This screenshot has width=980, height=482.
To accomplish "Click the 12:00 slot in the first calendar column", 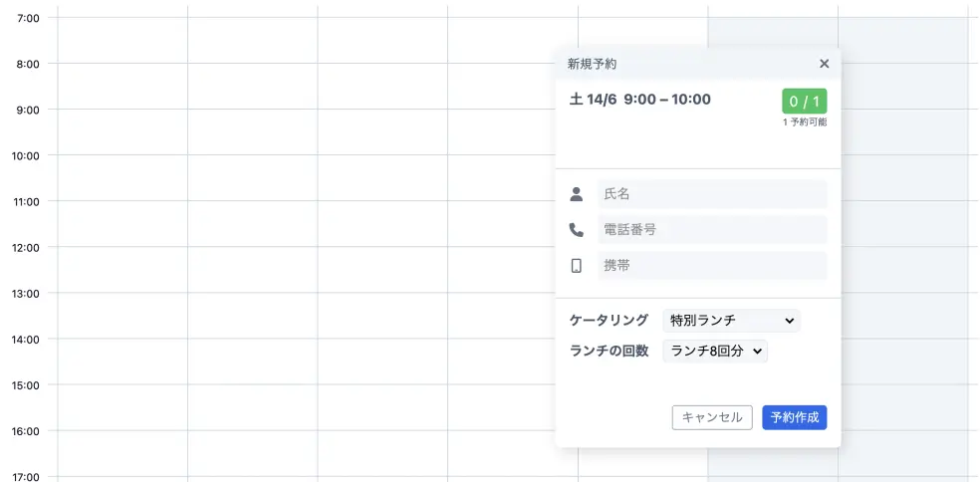I will point(122,269).
